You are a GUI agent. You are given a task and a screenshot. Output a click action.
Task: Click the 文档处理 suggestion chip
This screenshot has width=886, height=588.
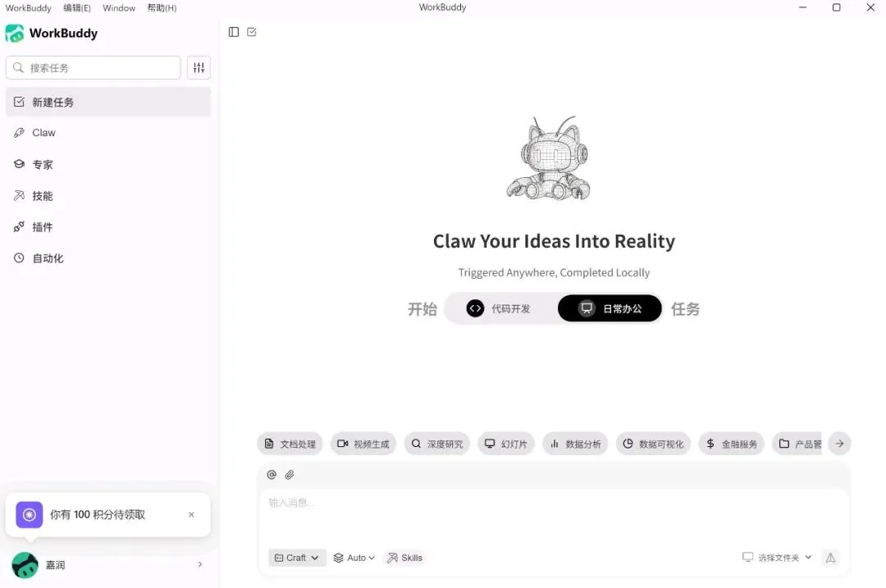[290, 444]
